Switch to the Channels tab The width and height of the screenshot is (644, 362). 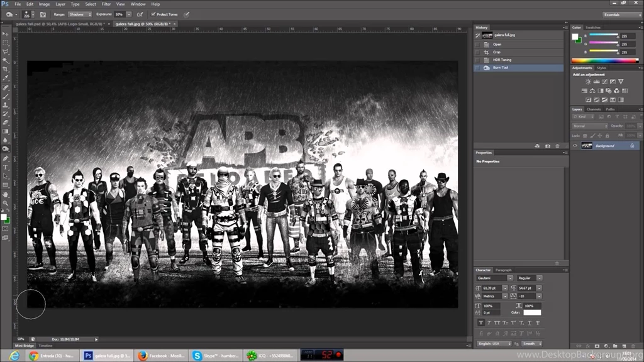point(594,109)
